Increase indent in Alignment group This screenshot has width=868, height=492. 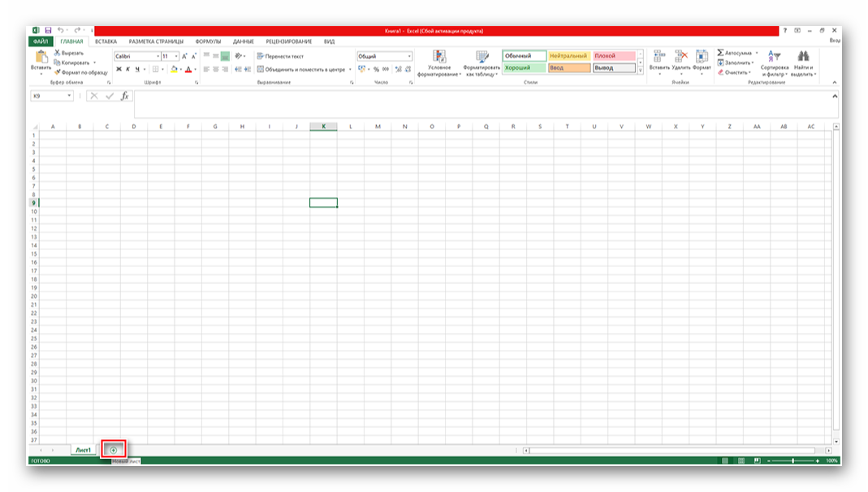click(x=248, y=70)
